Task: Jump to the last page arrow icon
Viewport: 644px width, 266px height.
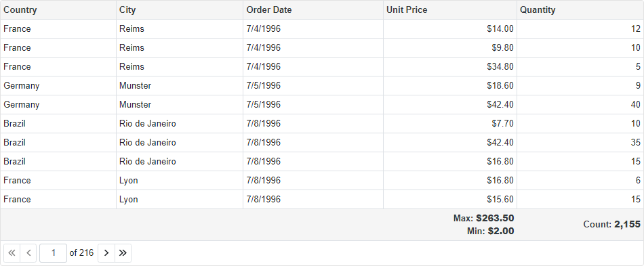Action: click(123, 253)
